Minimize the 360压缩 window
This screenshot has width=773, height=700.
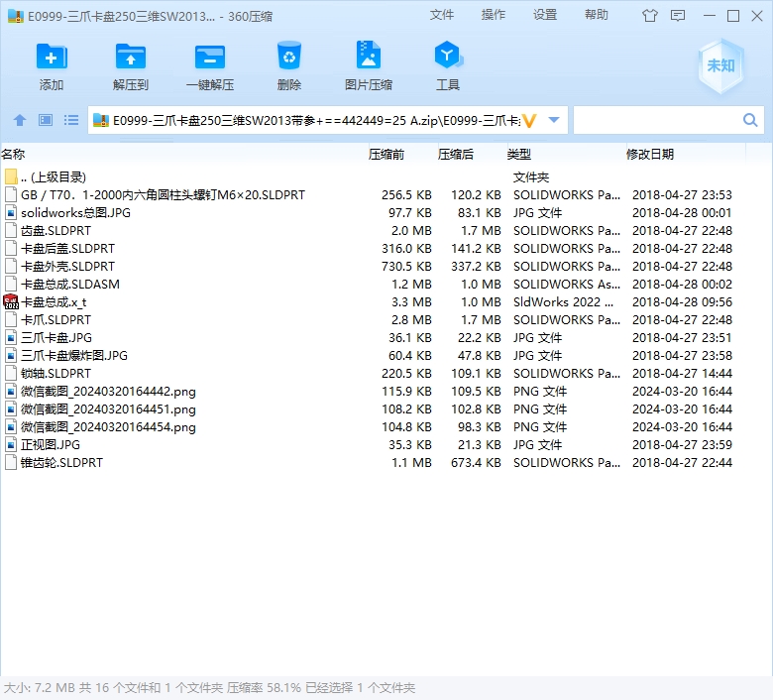click(710, 16)
